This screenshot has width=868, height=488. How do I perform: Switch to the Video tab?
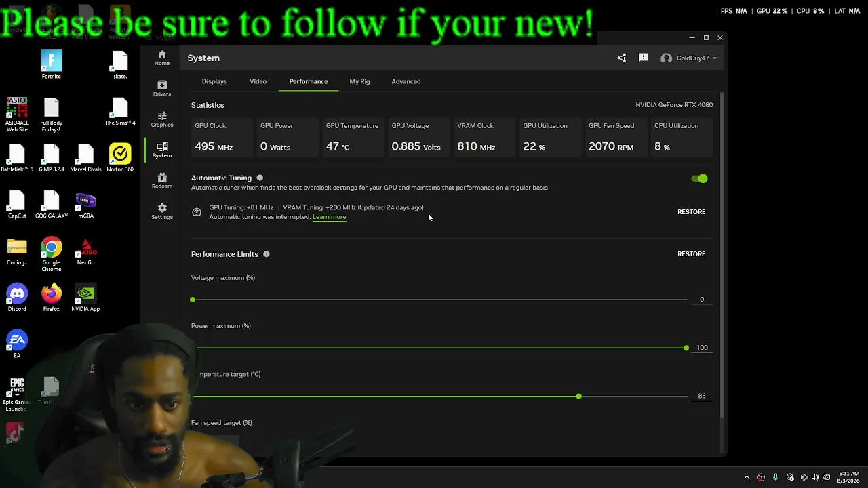tap(258, 81)
